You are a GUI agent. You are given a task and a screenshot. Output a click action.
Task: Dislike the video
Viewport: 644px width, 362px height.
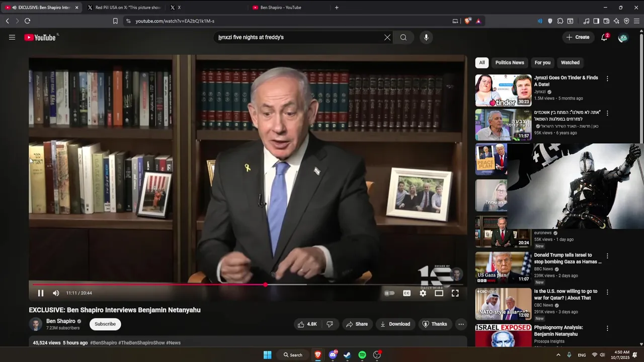point(330,324)
